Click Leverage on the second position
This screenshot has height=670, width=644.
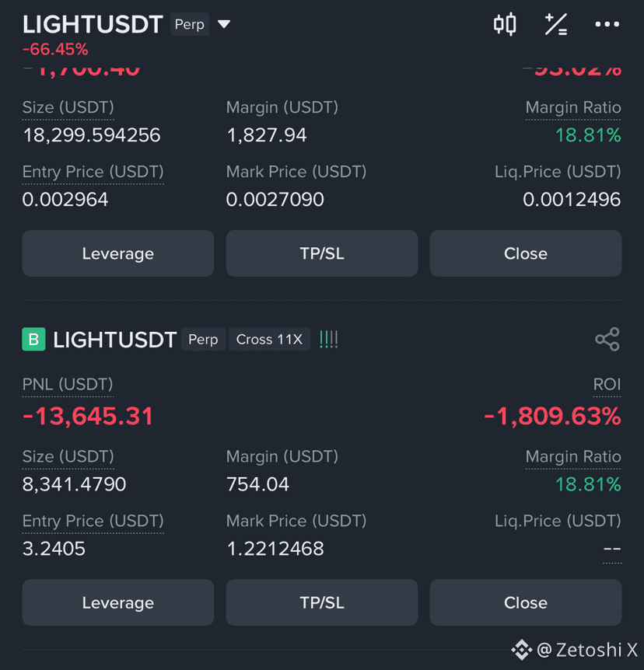tap(118, 602)
